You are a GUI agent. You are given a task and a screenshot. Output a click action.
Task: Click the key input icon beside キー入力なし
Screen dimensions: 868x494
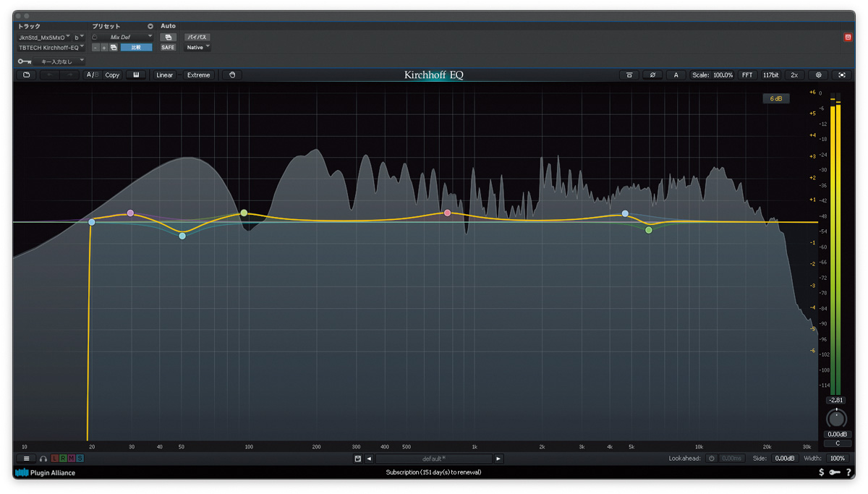point(25,61)
